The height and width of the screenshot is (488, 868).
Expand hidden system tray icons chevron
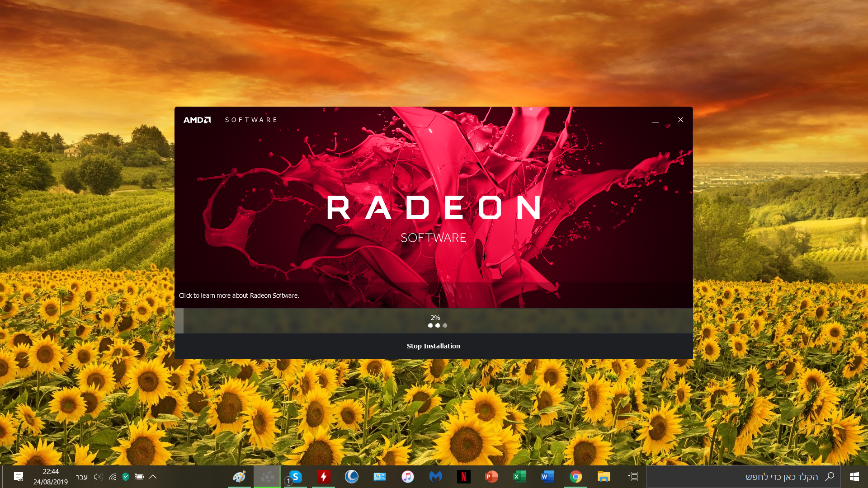[153, 477]
